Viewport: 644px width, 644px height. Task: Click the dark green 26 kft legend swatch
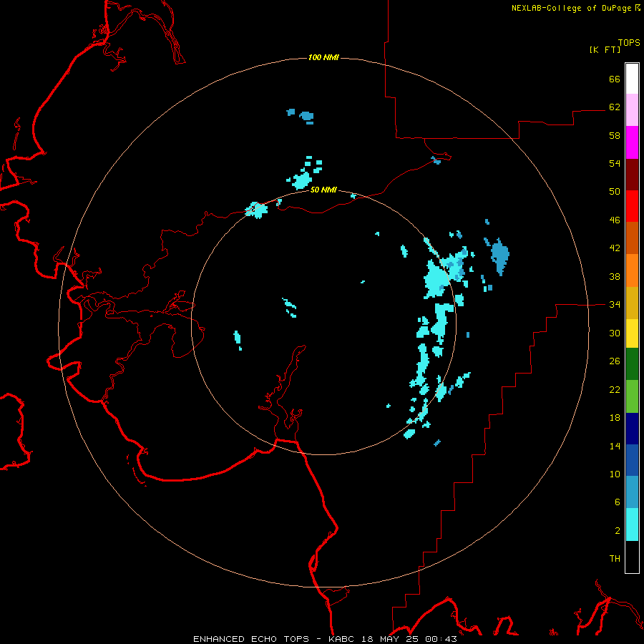tap(632, 364)
